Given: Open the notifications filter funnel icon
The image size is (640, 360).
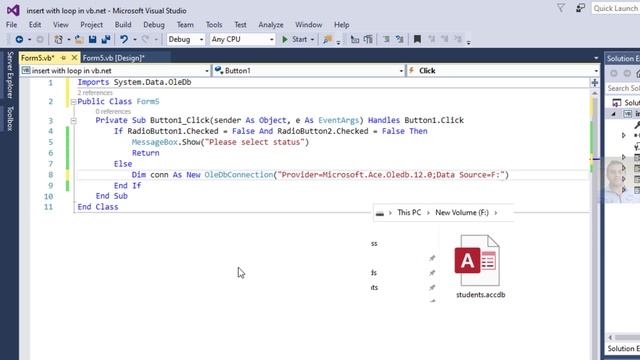Looking at the screenshot, I should (x=561, y=8).
